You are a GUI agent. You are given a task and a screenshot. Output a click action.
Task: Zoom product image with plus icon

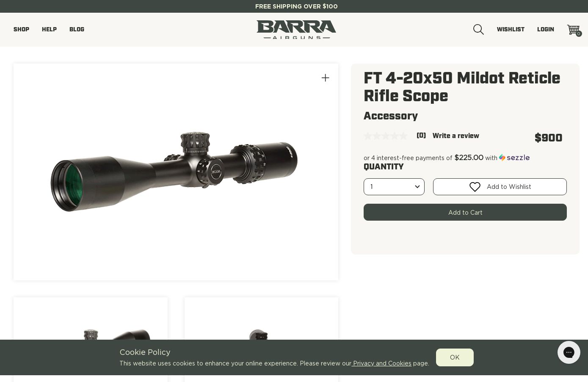(x=325, y=78)
